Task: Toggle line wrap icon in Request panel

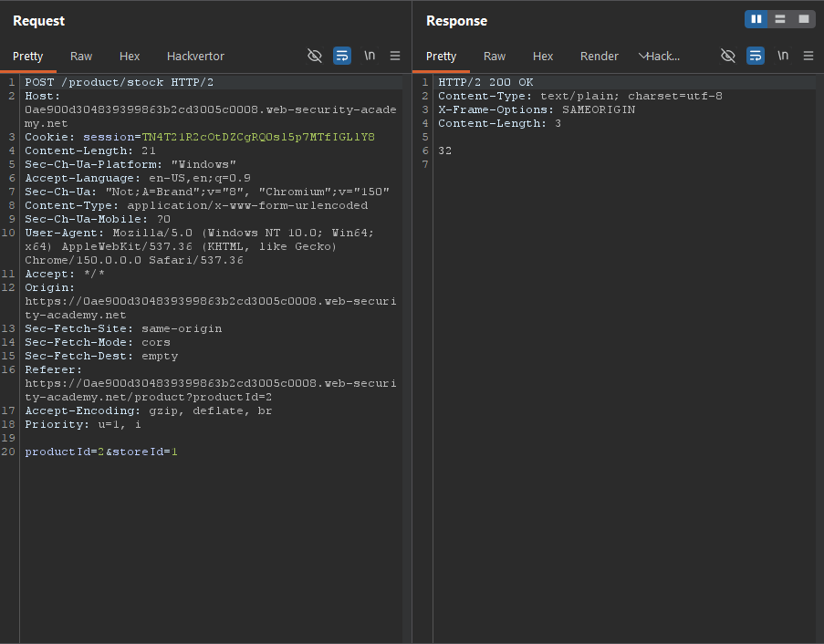Action: (342, 56)
